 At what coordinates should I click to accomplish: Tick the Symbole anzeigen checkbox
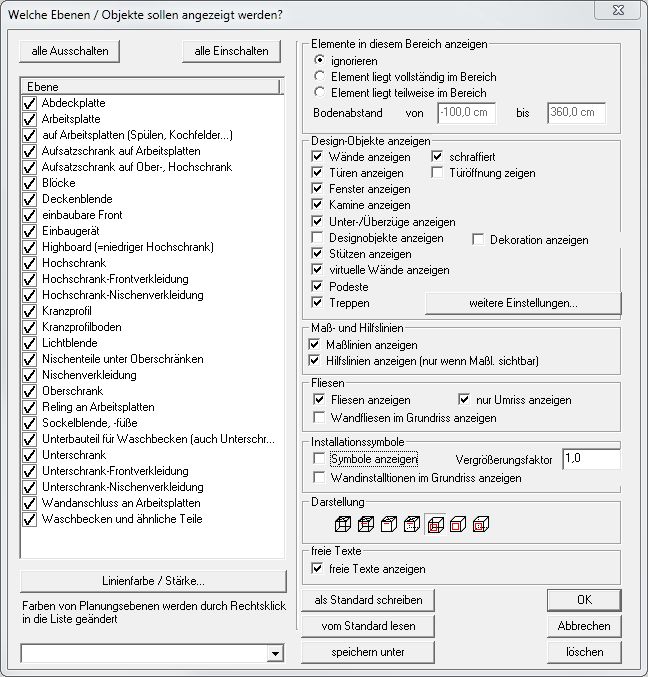click(x=318, y=458)
